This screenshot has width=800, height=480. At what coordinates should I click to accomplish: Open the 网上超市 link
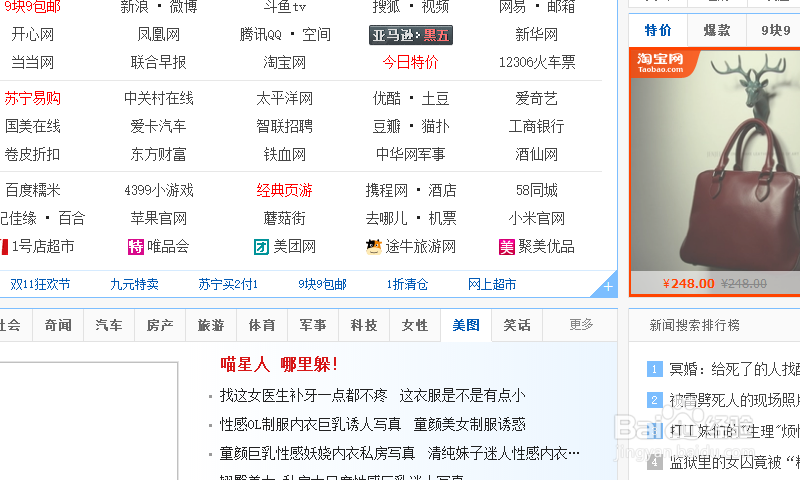point(492,284)
